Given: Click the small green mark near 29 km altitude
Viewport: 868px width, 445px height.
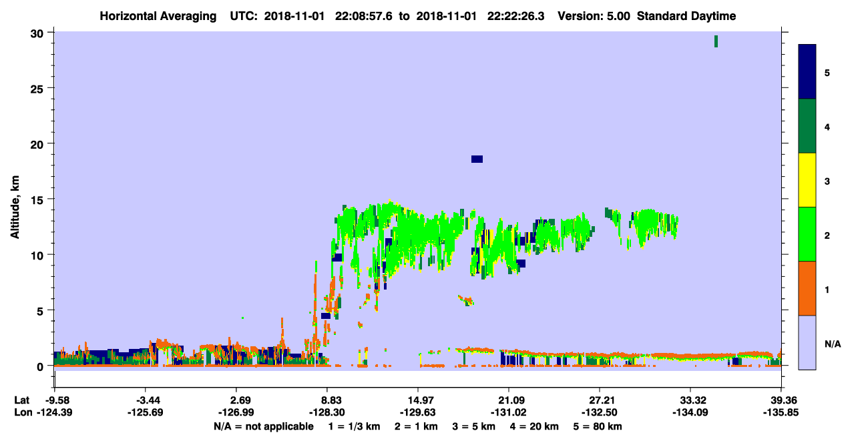Looking at the screenshot, I should click(716, 41).
